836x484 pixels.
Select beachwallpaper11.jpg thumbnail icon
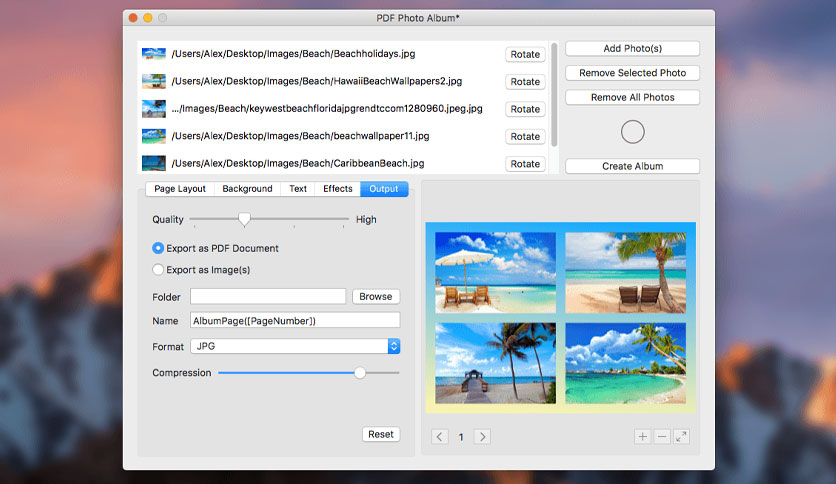point(154,136)
